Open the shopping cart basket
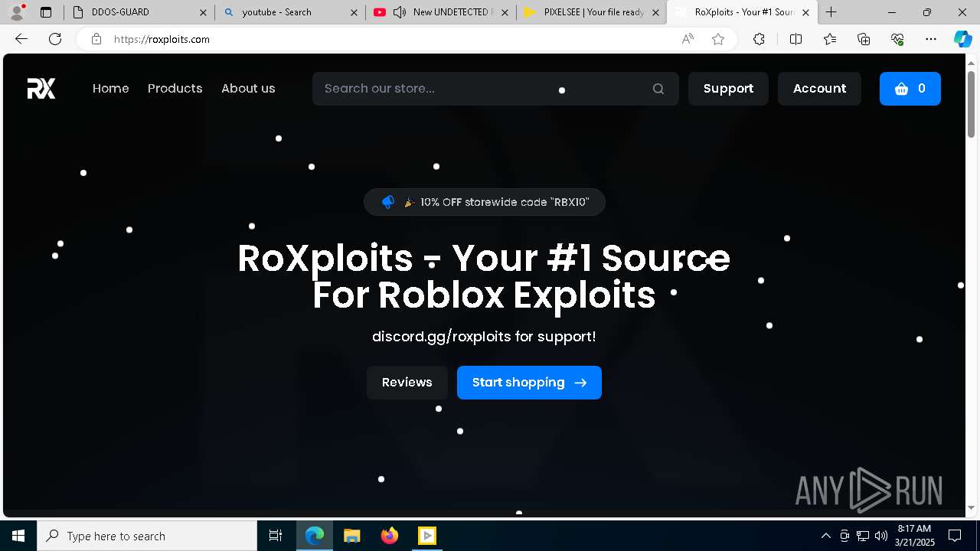This screenshot has height=551, width=980. click(x=910, y=89)
